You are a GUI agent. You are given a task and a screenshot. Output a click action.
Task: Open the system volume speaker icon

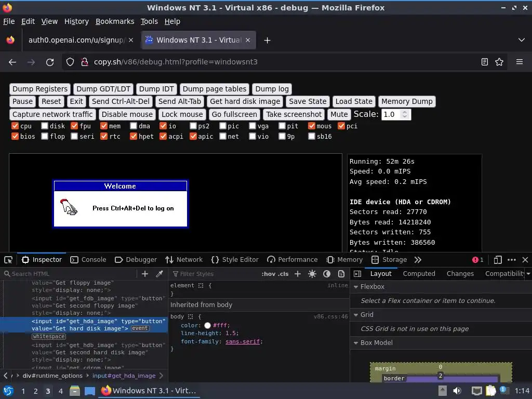457,391
